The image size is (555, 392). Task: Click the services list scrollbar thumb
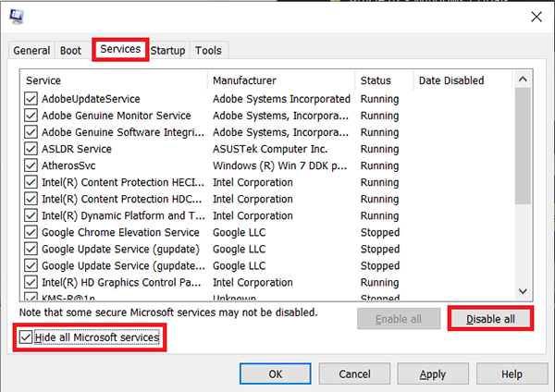click(523, 146)
